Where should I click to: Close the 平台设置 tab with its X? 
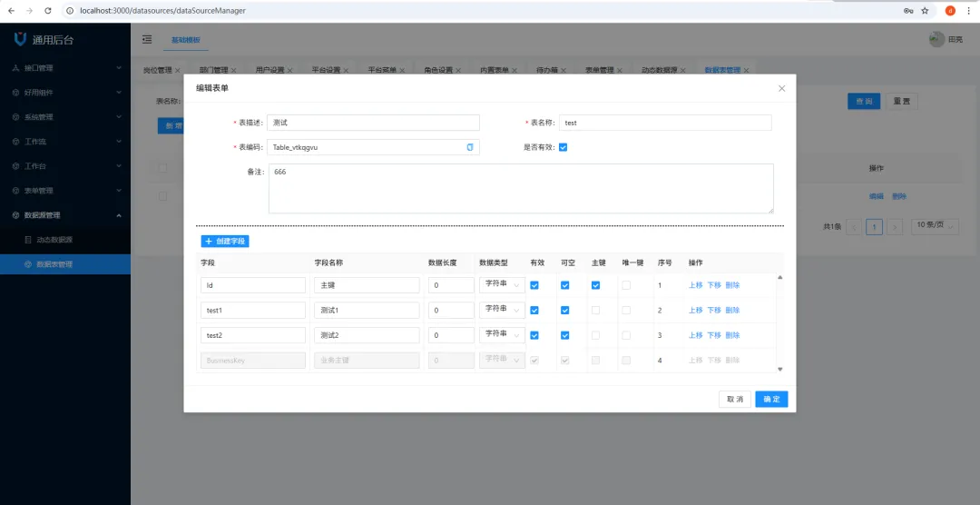click(x=346, y=70)
